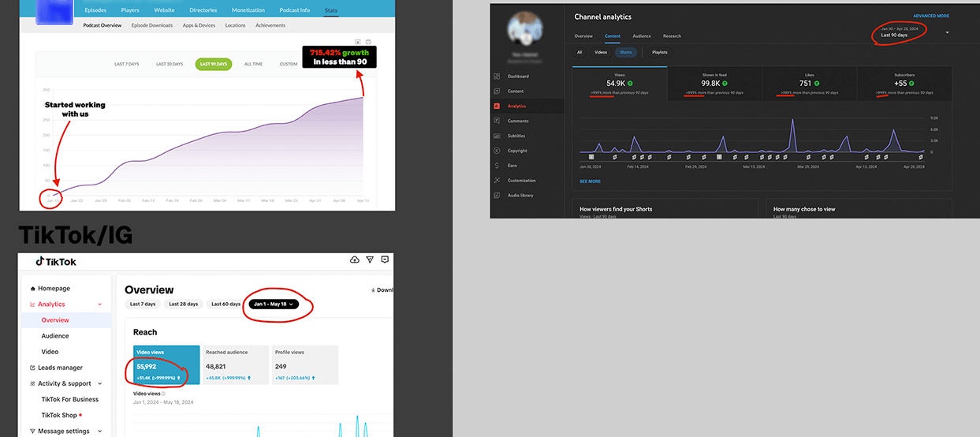Image resolution: width=980 pixels, height=437 pixels.
Task: Open the TikTok inbox message icon
Action: pos(385,260)
